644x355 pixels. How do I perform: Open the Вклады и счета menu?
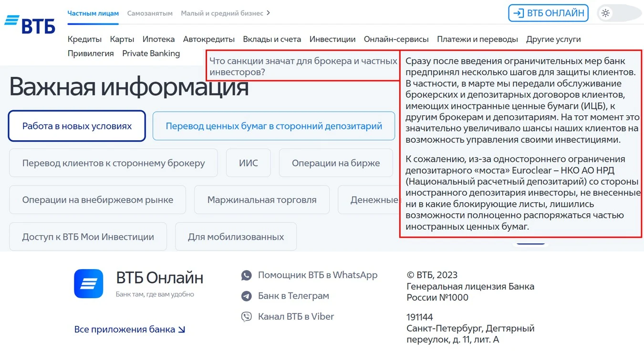pyautogui.click(x=272, y=39)
